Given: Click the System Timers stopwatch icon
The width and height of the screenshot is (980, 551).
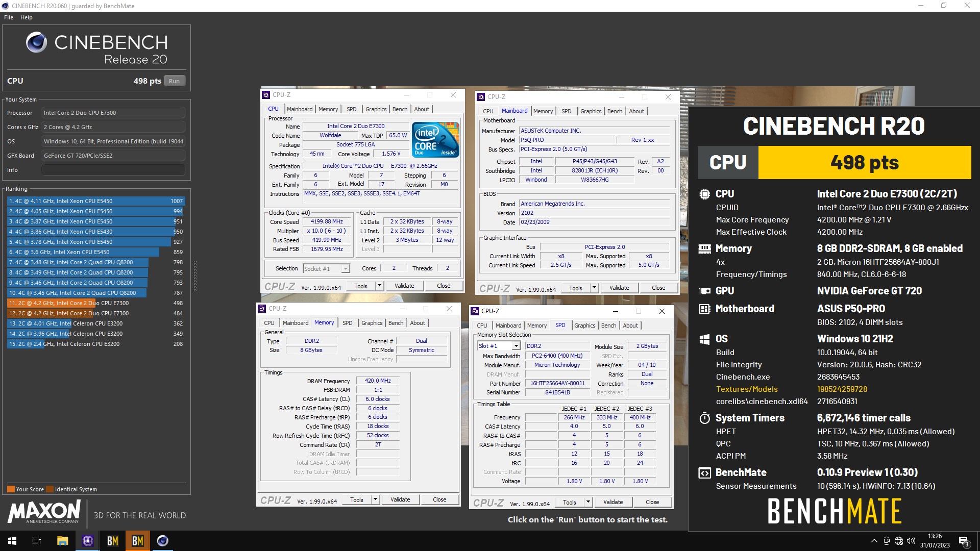Looking at the screenshot, I should click(704, 418).
